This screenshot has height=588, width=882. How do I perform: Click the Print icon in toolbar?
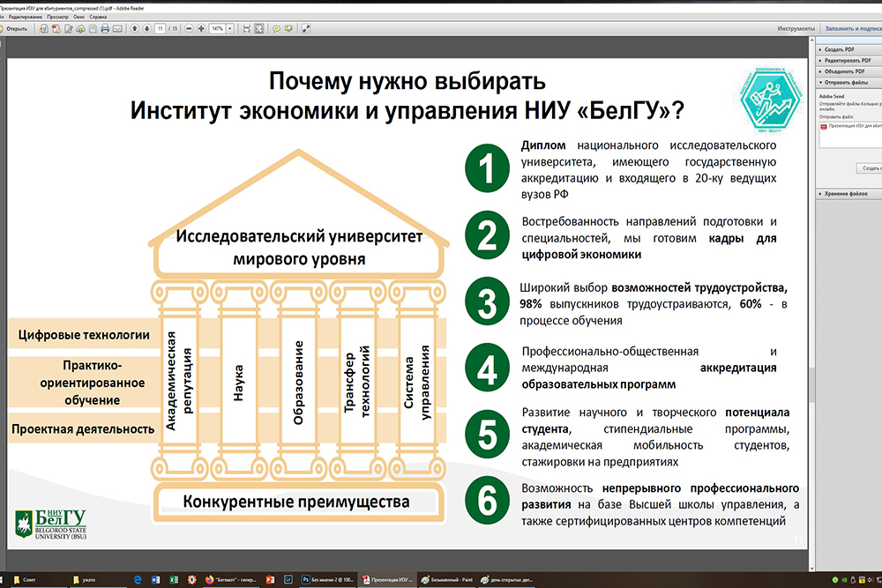[105, 28]
